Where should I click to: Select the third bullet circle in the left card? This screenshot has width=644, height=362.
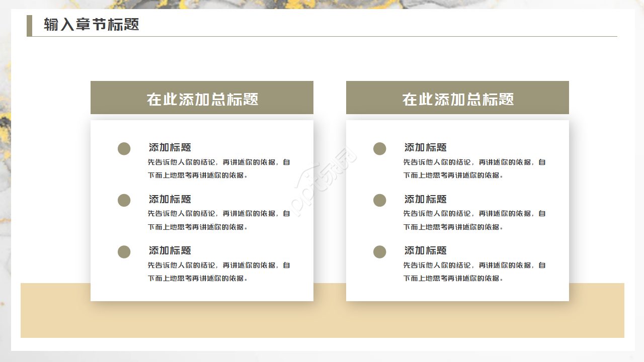click(124, 252)
